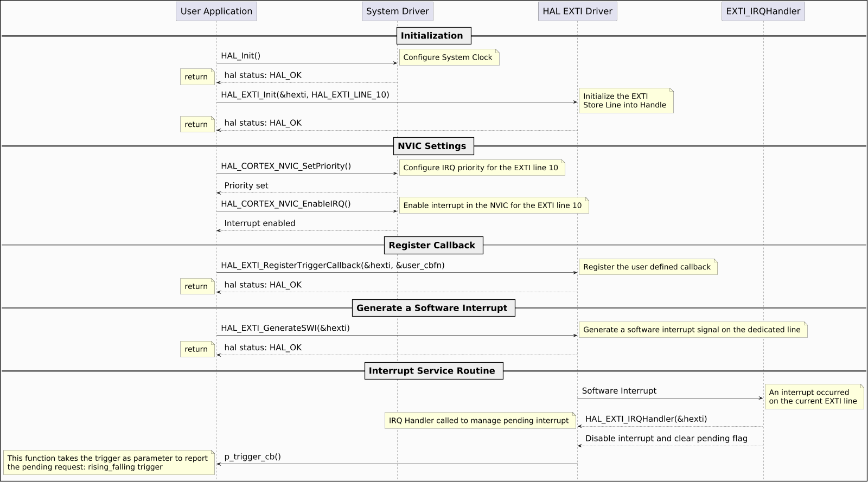Click the HAL_Init() message text

pyautogui.click(x=241, y=56)
